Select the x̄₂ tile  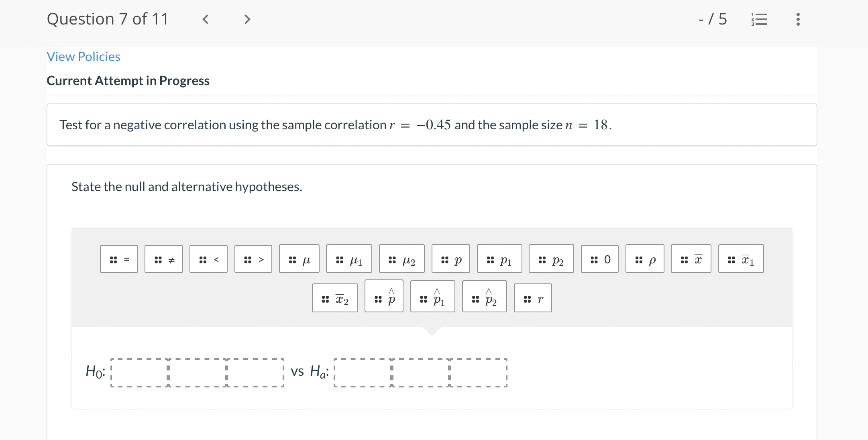(x=335, y=297)
